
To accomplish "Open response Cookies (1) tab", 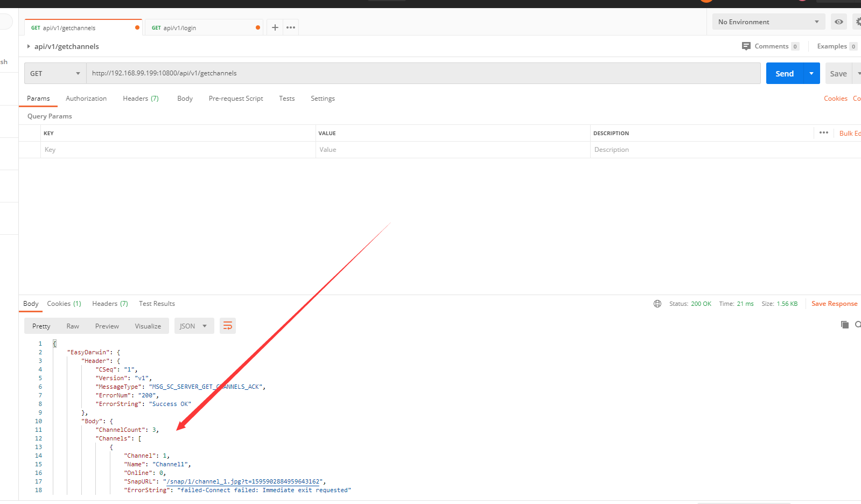I will [x=64, y=304].
